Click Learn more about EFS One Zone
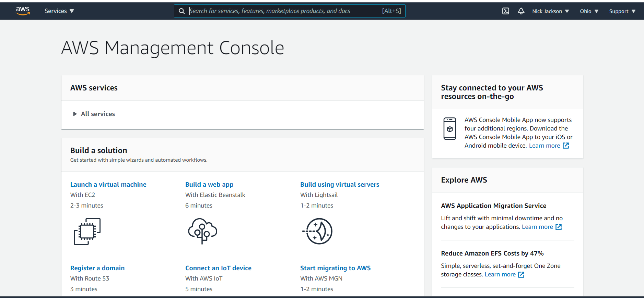The height and width of the screenshot is (298, 644). click(500, 274)
